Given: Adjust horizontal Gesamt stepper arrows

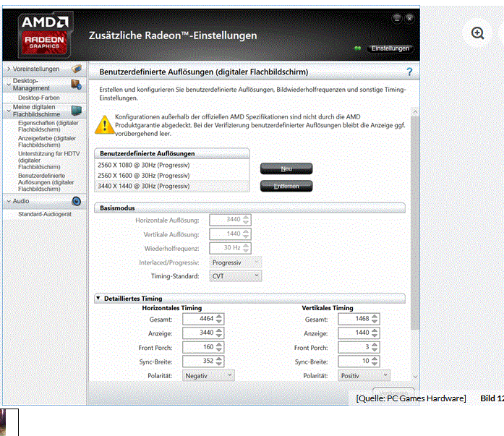Looking at the screenshot, I should pos(219,319).
